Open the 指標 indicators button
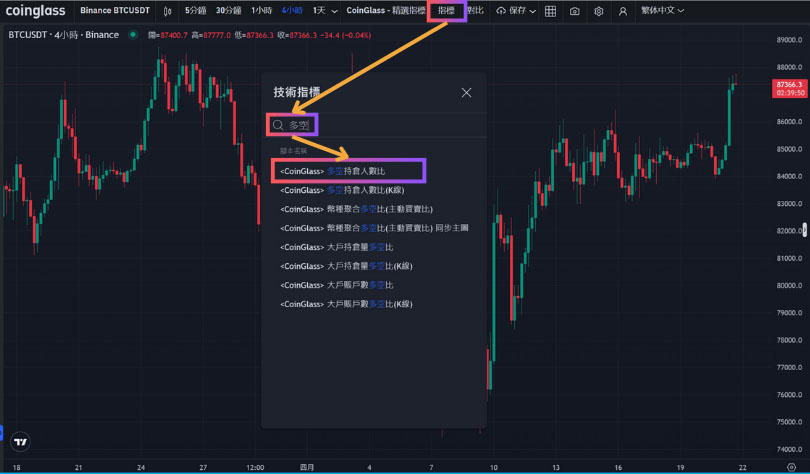The width and height of the screenshot is (810, 474). click(x=446, y=10)
